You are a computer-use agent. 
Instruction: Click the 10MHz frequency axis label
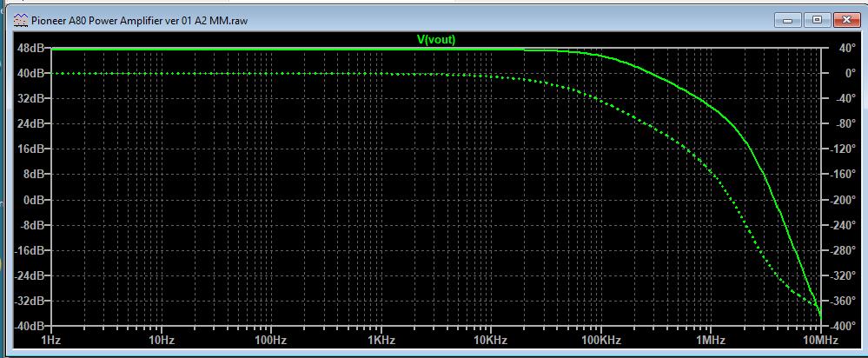tap(820, 340)
